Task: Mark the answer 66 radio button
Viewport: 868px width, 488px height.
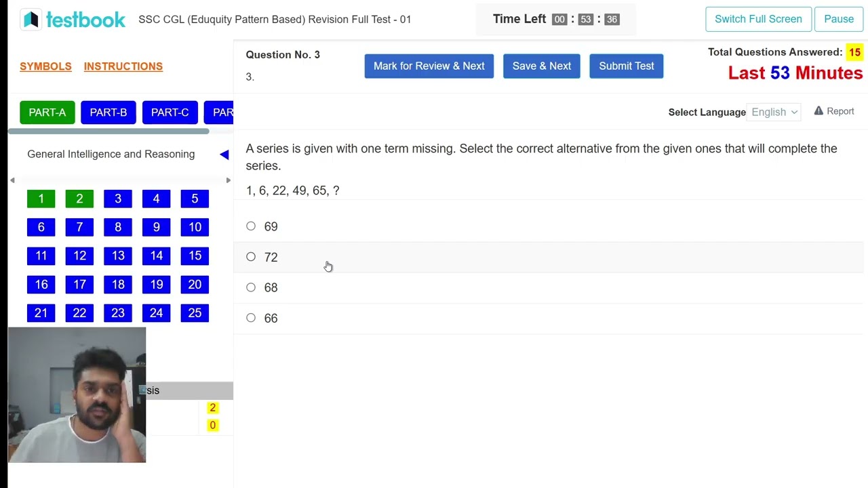Action: coord(251,318)
